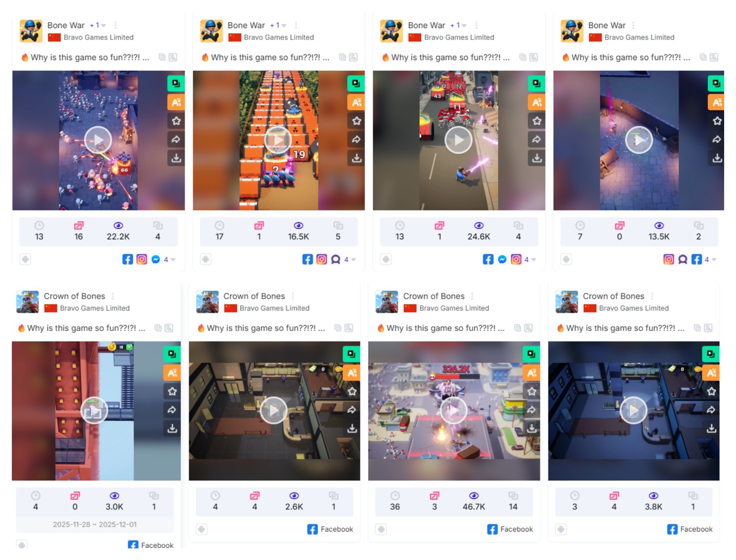The image size is (736, 560).
Task: Expand platform list on second Bone War card
Action: click(x=350, y=259)
